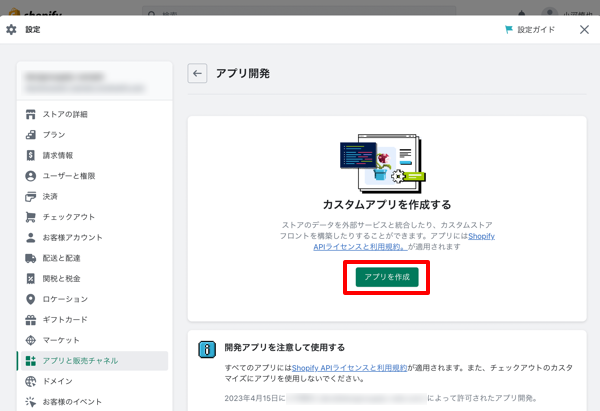This screenshot has width=600, height=411.
Task: Open 関税と税金 settings
Action: (x=64, y=278)
